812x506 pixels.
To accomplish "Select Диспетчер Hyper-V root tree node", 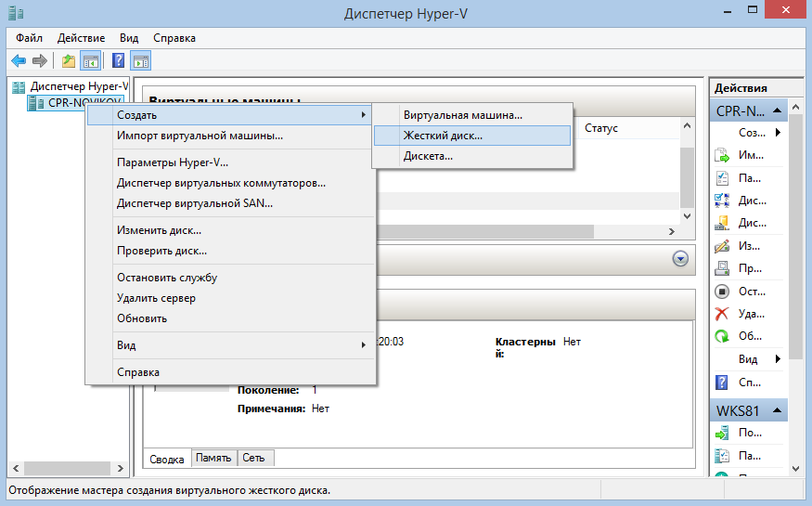I will tap(78, 86).
